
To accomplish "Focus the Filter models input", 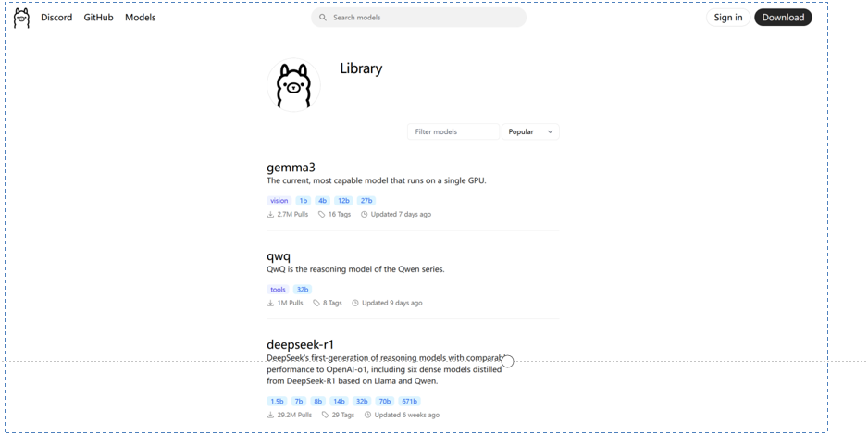I will 453,131.
